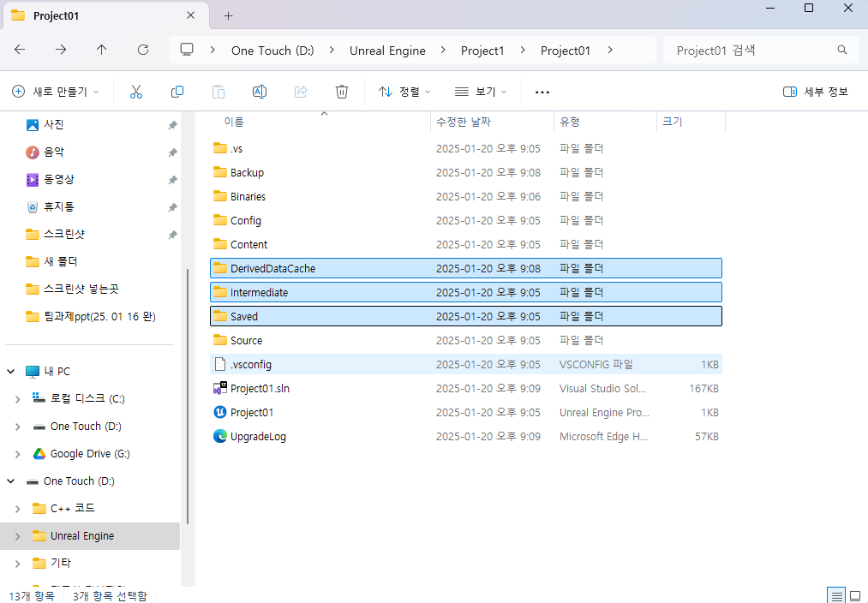The image size is (868, 603).
Task: Select the .vs folder
Action: pos(466,149)
